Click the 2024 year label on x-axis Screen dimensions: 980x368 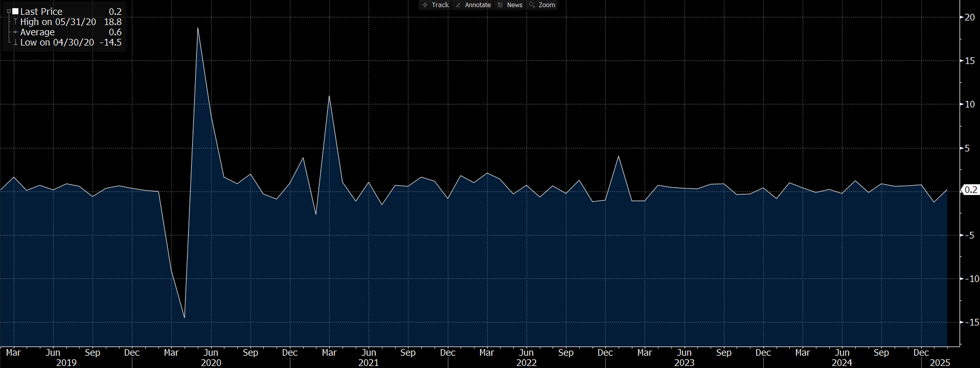coord(841,363)
